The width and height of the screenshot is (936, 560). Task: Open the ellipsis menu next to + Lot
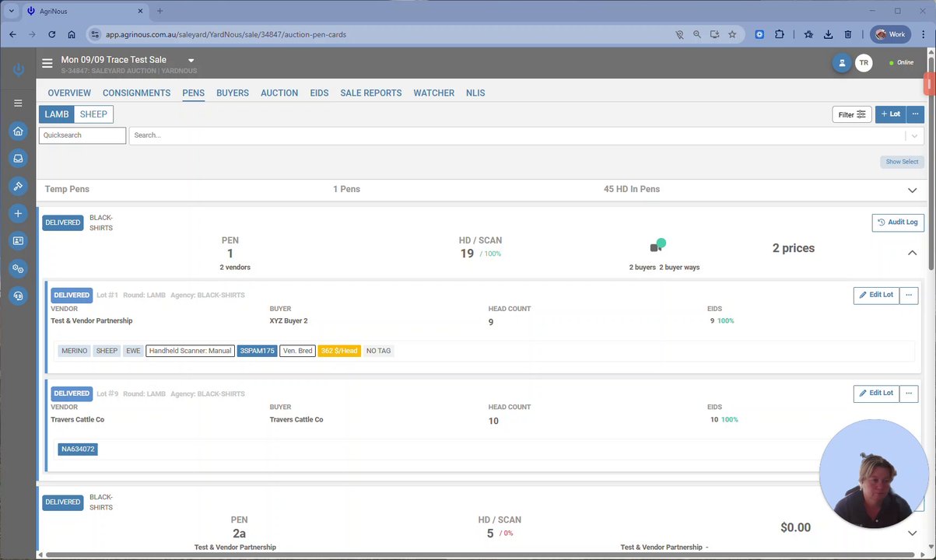point(915,114)
